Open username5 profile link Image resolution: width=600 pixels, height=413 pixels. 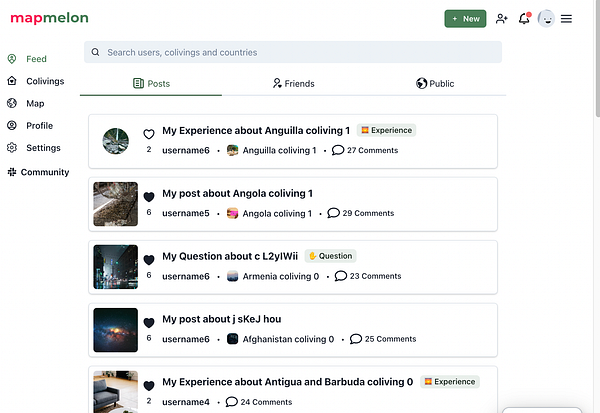[x=186, y=213]
